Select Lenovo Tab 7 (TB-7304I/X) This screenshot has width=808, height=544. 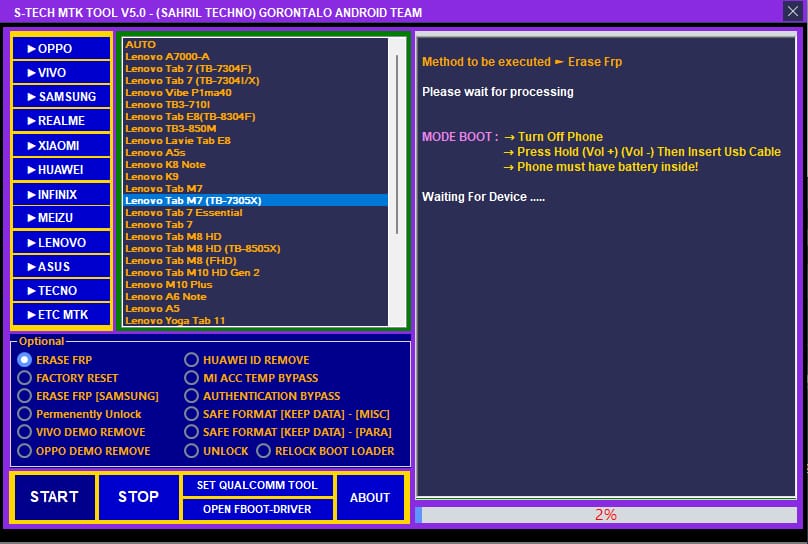[x=256, y=80]
